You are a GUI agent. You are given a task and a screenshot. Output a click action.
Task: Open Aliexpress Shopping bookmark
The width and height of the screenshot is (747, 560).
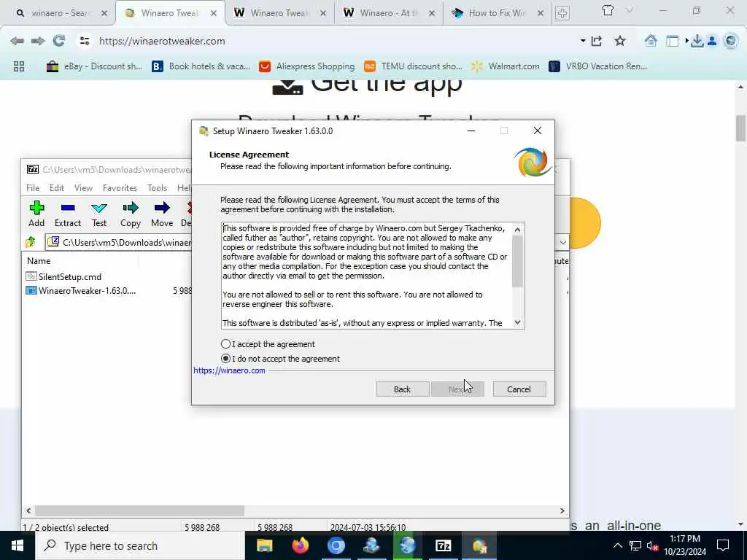[x=307, y=66]
